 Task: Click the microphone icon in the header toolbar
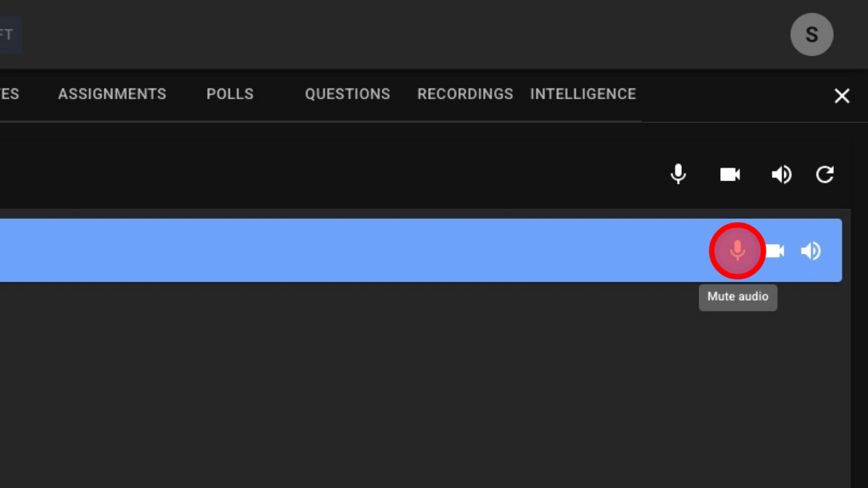click(x=678, y=174)
